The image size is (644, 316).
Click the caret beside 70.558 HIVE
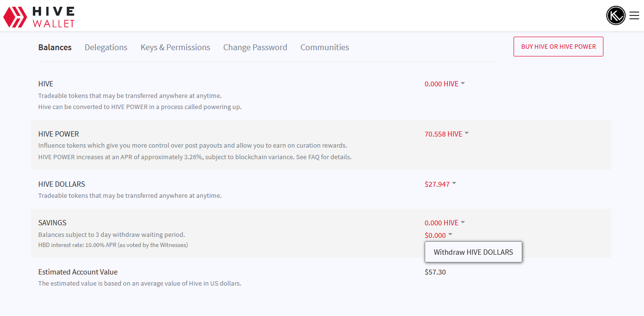click(x=467, y=134)
